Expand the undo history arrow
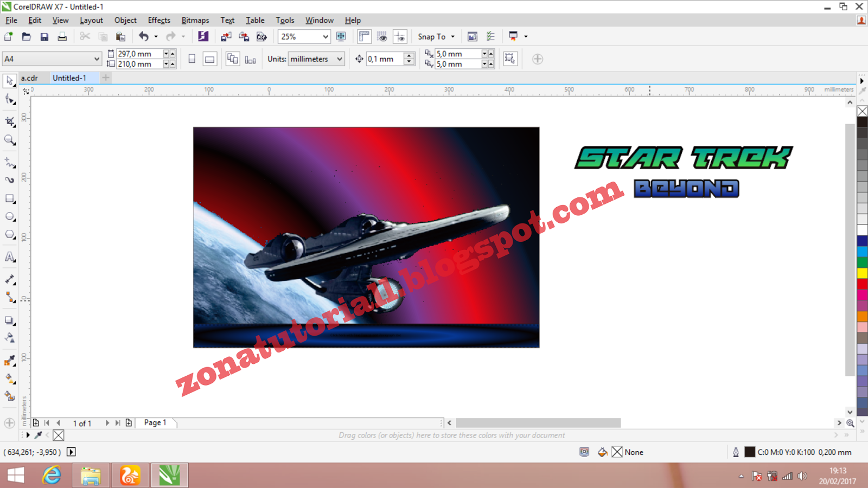The width and height of the screenshot is (868, 488). click(156, 36)
